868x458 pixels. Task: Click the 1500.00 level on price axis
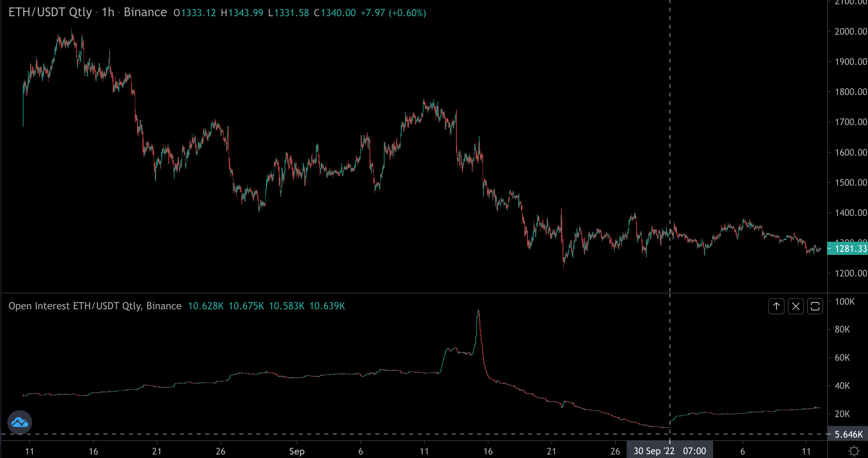[x=851, y=183]
